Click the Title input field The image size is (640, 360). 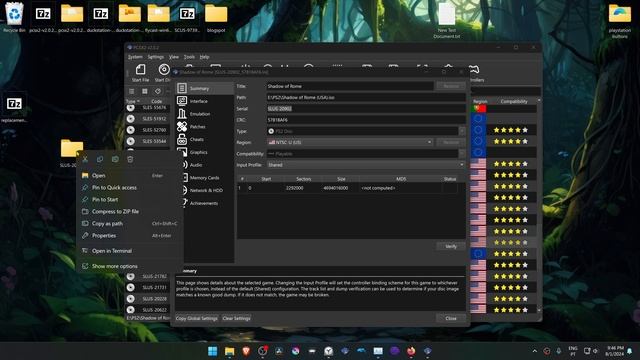tap(350, 86)
